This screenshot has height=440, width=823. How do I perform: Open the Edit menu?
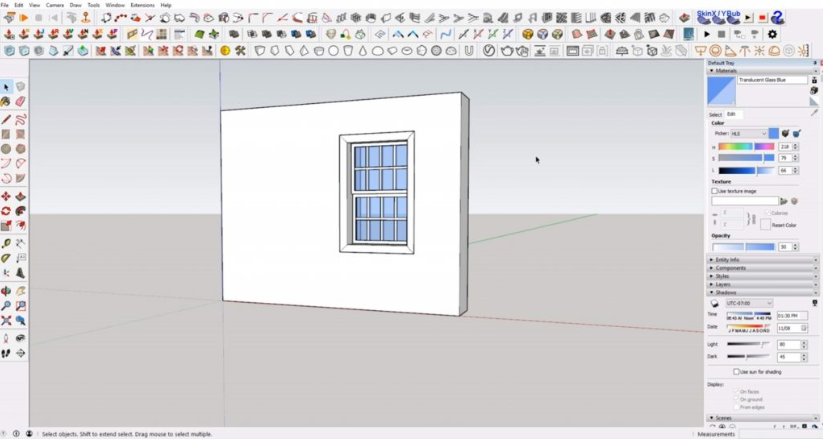point(18,5)
